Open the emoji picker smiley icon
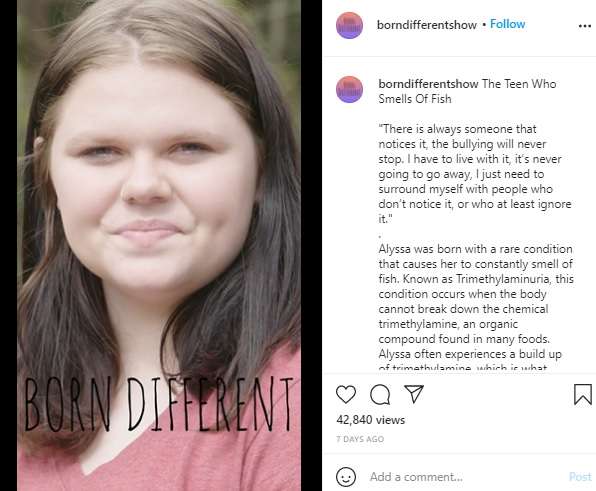596x491 pixels. [x=346, y=477]
